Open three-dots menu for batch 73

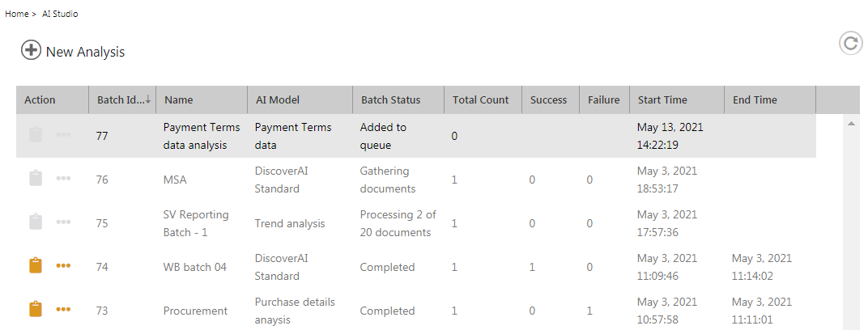63,310
